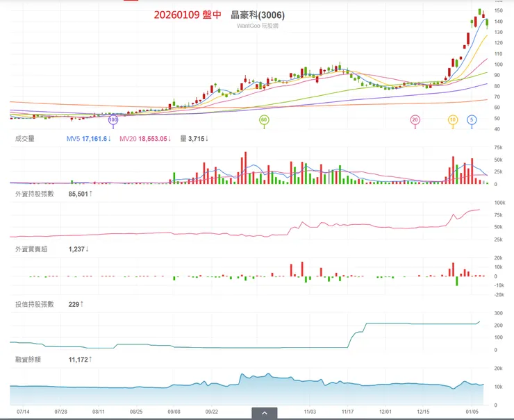Click the 09/08 date on time axis

[174, 412]
